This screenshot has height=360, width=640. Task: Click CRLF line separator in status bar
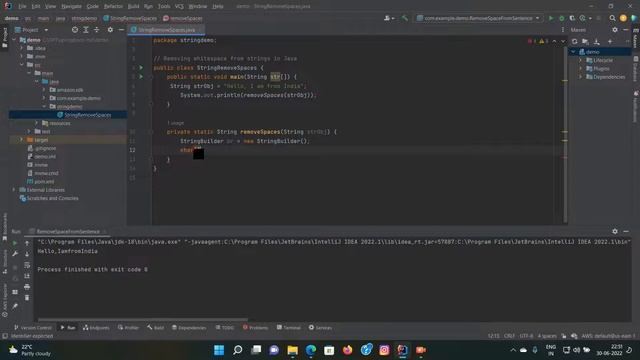[509, 336]
